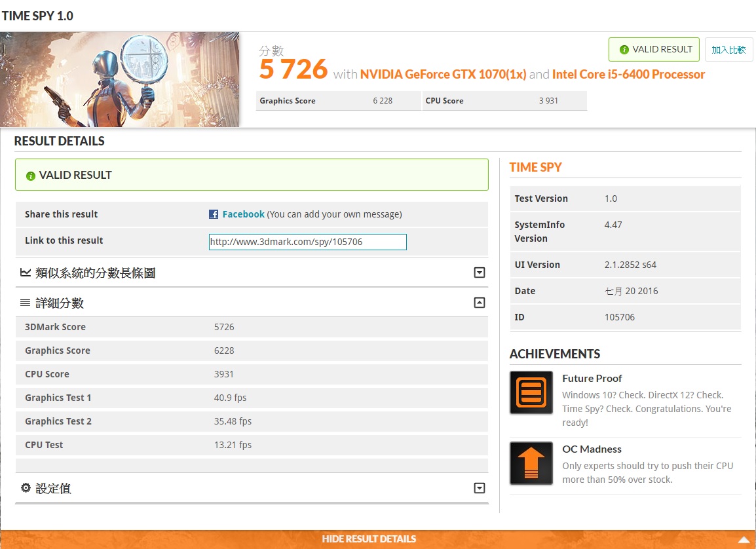Click the green info icon in the VALID RESULT banner
The height and width of the screenshot is (549, 756).
(x=30, y=176)
